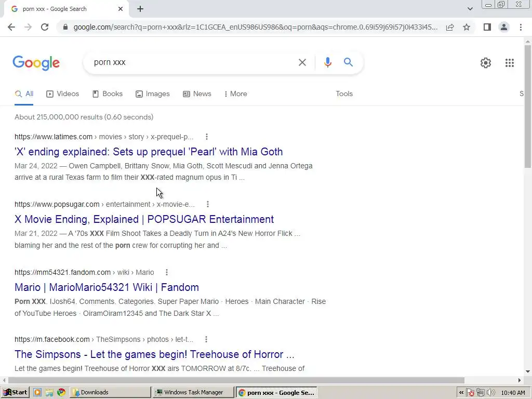
Task: Submit search with the magnifier icon
Action: tap(348, 62)
